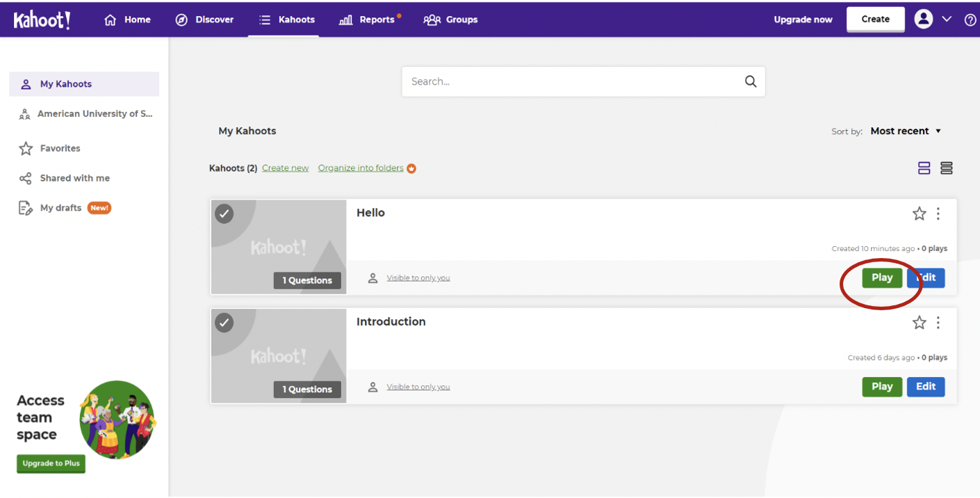Click the premium badge beside Organize into folders
Screen dimensions: 980x498
tap(411, 168)
